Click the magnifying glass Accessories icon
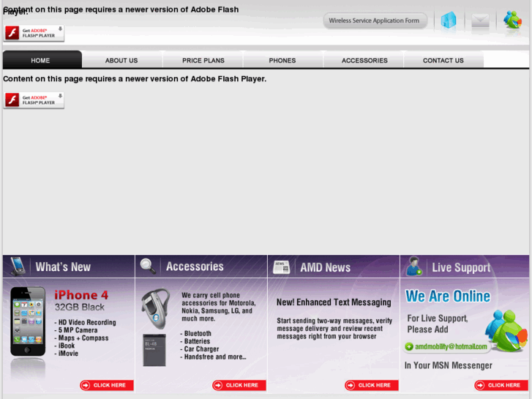 tap(148, 266)
